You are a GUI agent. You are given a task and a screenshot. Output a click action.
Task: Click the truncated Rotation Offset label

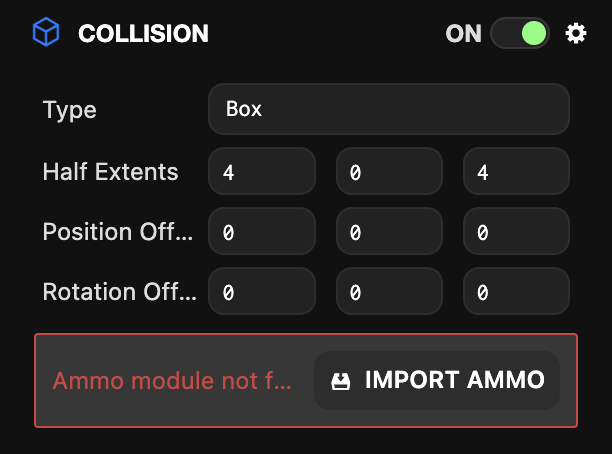point(118,292)
